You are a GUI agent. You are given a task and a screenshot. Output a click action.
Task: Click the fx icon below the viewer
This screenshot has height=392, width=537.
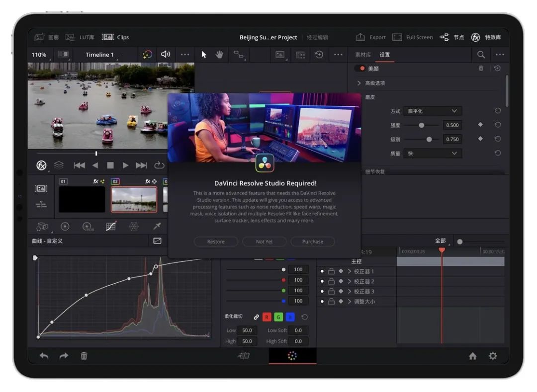point(41,165)
